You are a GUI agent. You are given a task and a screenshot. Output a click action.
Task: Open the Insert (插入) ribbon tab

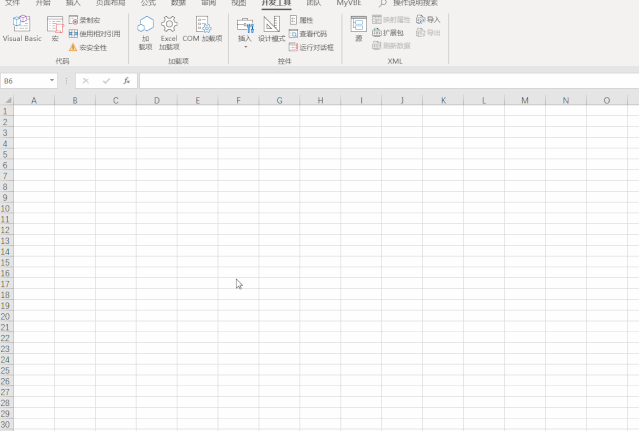pos(73,3)
